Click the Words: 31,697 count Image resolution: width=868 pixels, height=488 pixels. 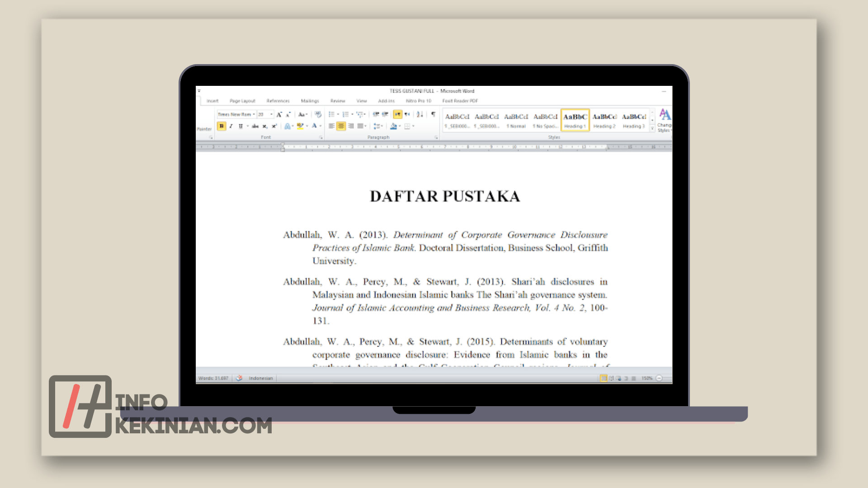(x=213, y=378)
